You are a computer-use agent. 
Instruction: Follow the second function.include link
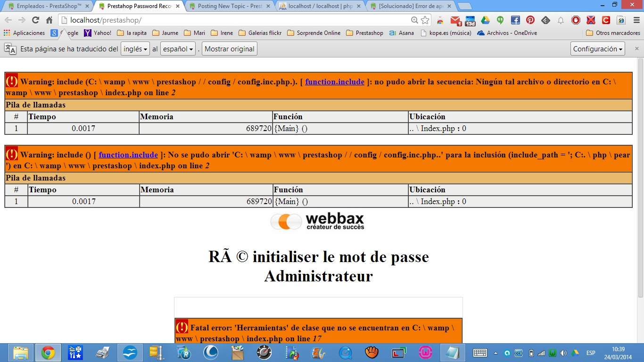point(128,155)
